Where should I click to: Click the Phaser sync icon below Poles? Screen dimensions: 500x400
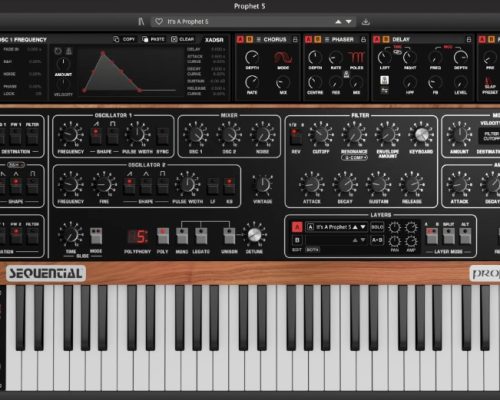tap(346, 74)
